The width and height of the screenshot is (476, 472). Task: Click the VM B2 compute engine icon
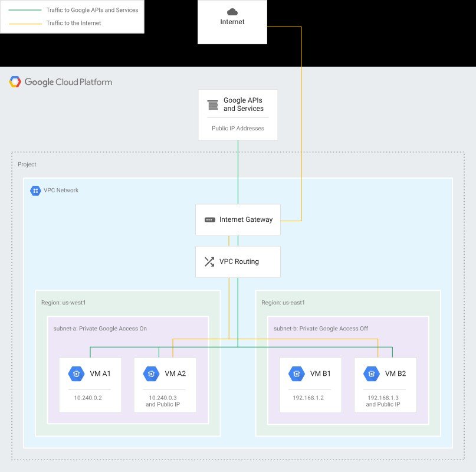click(371, 373)
